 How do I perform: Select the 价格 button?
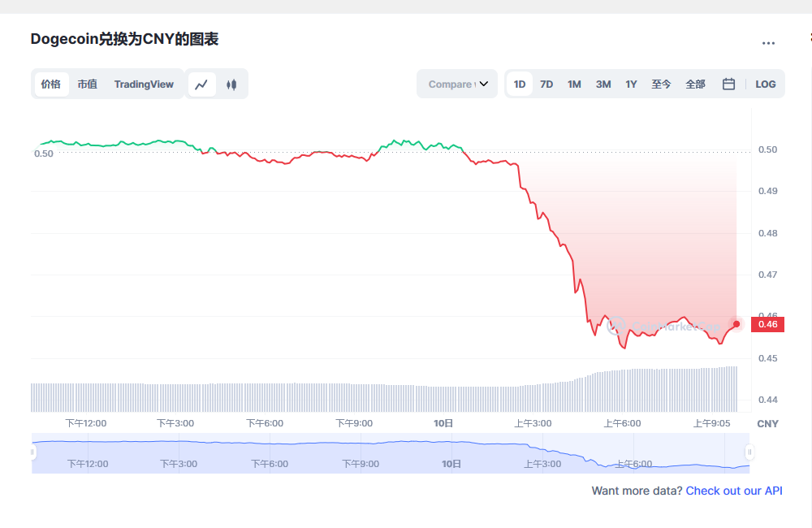(x=51, y=84)
